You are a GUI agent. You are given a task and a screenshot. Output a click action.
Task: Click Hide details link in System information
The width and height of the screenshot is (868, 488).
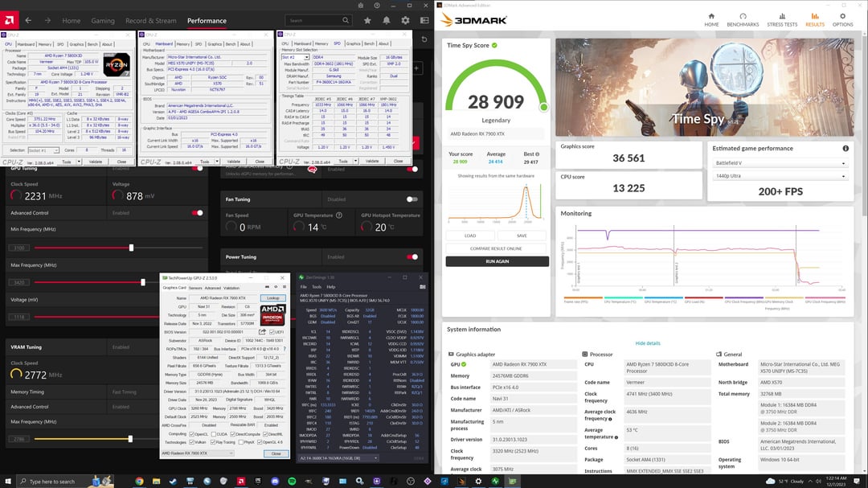tap(648, 343)
